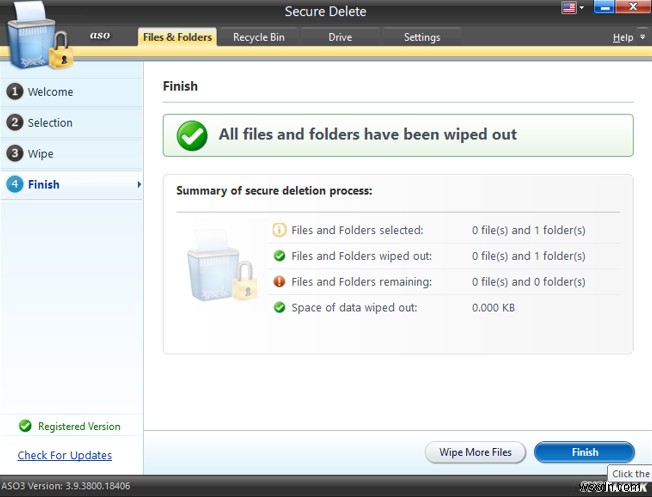Open the language dropdown arrow beside the flag

tap(581, 7)
